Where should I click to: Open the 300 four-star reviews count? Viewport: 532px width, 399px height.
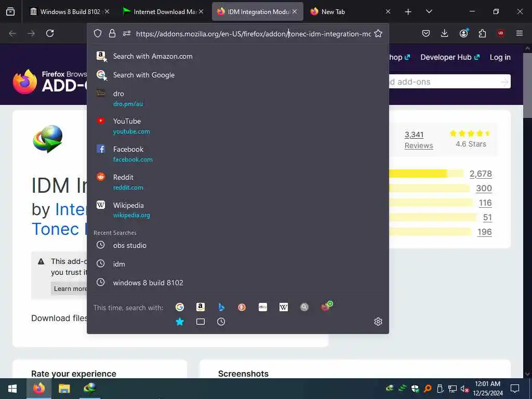484,188
